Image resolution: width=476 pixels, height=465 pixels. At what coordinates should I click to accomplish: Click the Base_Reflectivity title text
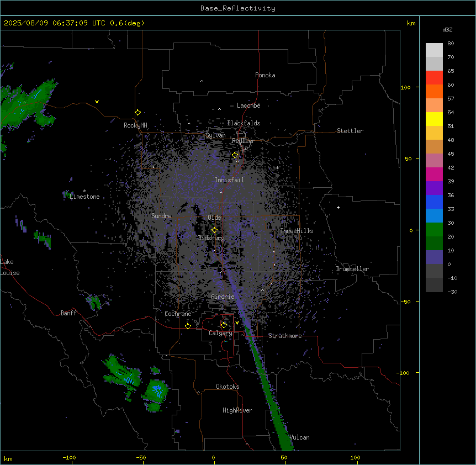(x=237, y=8)
